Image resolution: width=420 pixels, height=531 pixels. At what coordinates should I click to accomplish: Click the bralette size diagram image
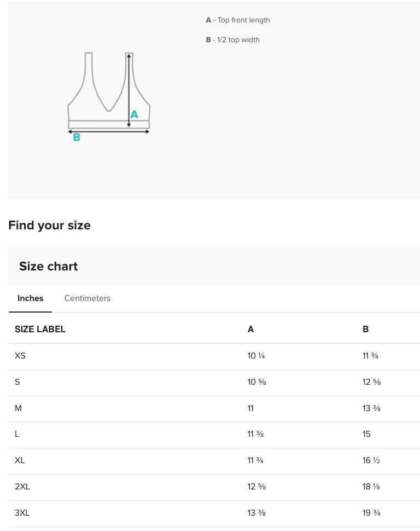(x=108, y=96)
